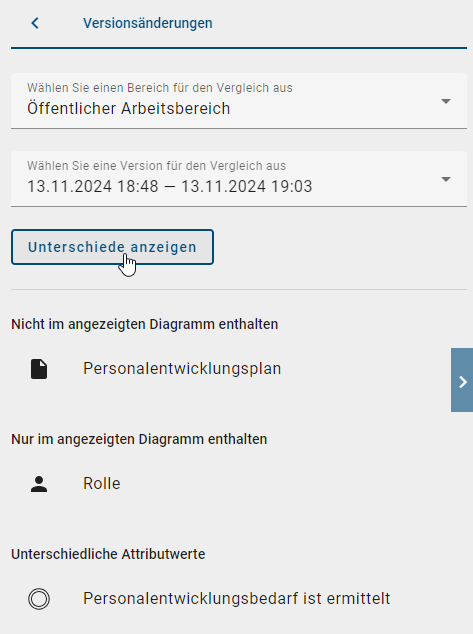Image resolution: width=473 pixels, height=634 pixels.
Task: Click 'Unterschiedliche Attributwerte' heading
Action: (x=108, y=554)
